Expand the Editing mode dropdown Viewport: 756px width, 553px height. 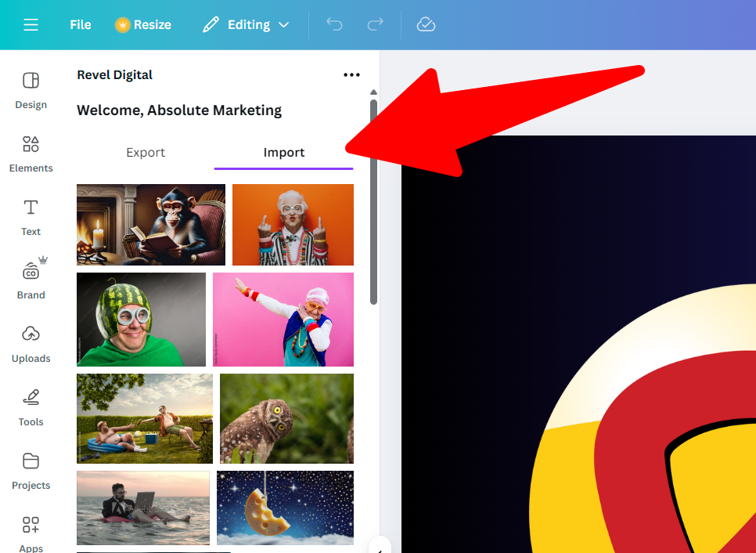coord(247,24)
